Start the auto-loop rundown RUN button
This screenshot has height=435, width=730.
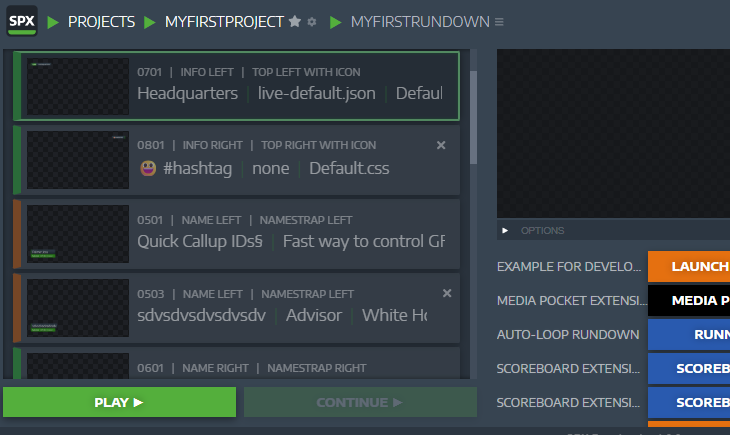(689, 334)
